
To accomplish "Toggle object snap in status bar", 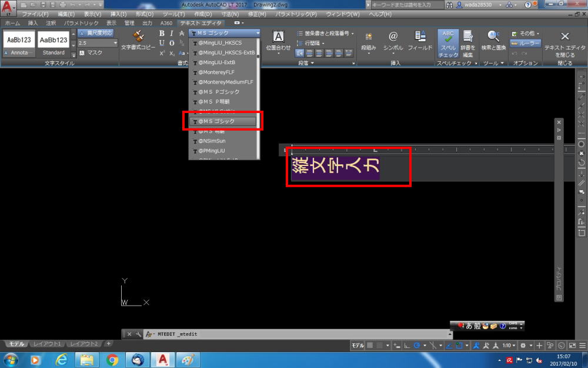I will (459, 346).
